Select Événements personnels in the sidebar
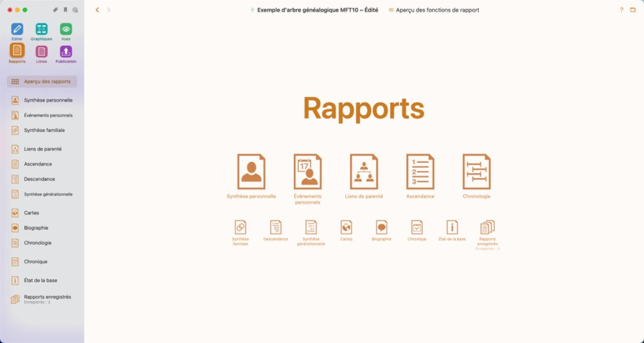The image size is (644, 343). (42, 115)
